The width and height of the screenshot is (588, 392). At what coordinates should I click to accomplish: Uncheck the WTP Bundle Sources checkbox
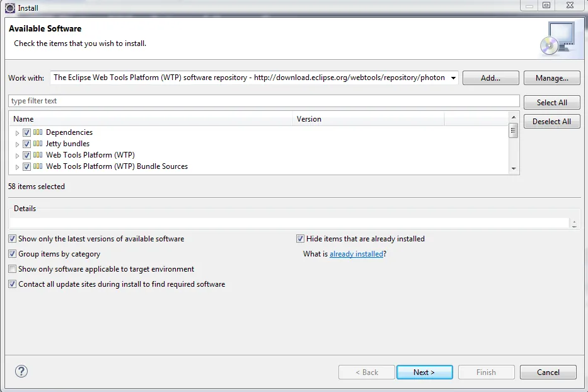tap(26, 166)
